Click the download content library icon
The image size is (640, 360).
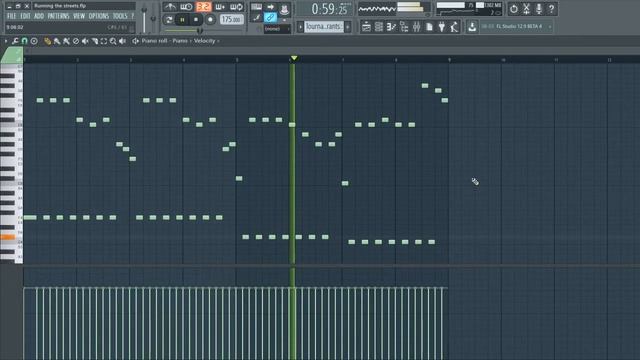[472, 27]
